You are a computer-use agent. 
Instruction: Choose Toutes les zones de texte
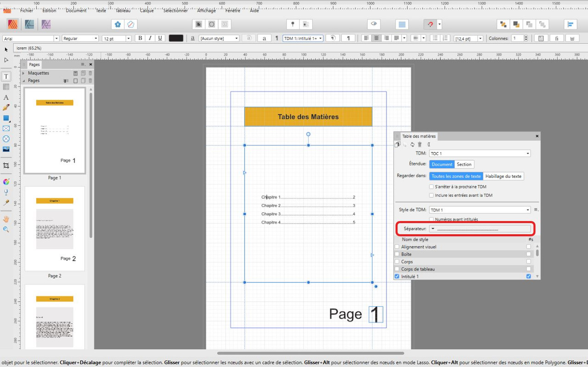[456, 176]
